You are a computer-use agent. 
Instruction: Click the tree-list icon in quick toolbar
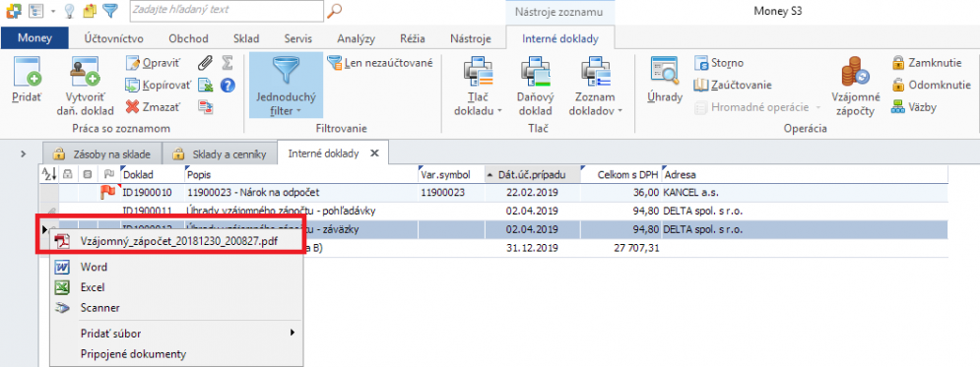click(35, 11)
